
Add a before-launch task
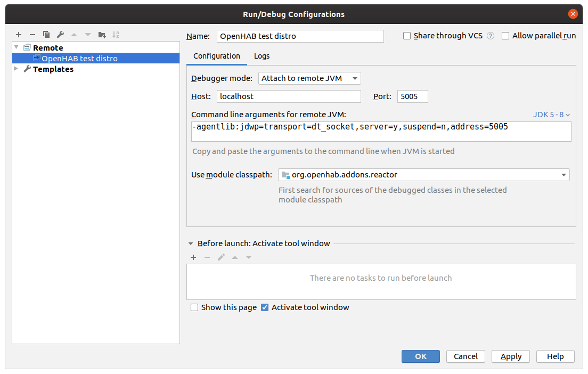pyautogui.click(x=193, y=257)
